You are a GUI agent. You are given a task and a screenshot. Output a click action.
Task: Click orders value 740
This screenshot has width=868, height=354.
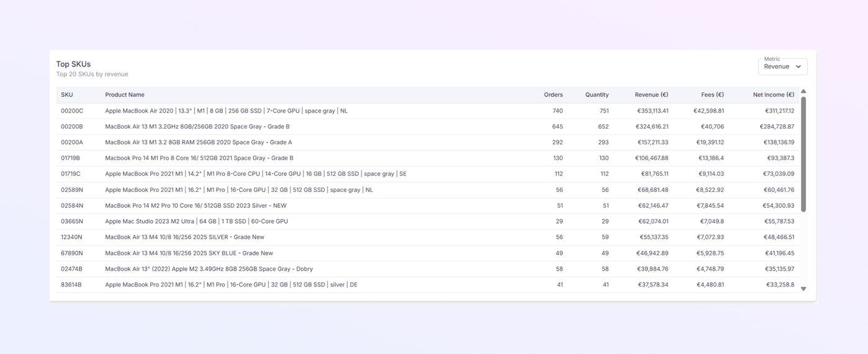[x=558, y=111]
